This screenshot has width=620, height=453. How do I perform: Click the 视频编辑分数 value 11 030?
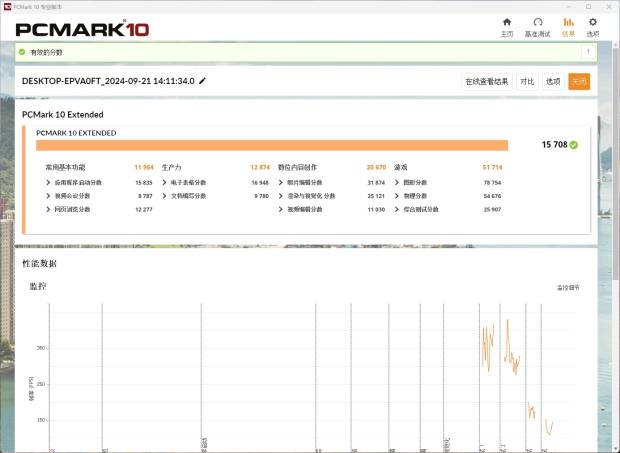coord(376,210)
